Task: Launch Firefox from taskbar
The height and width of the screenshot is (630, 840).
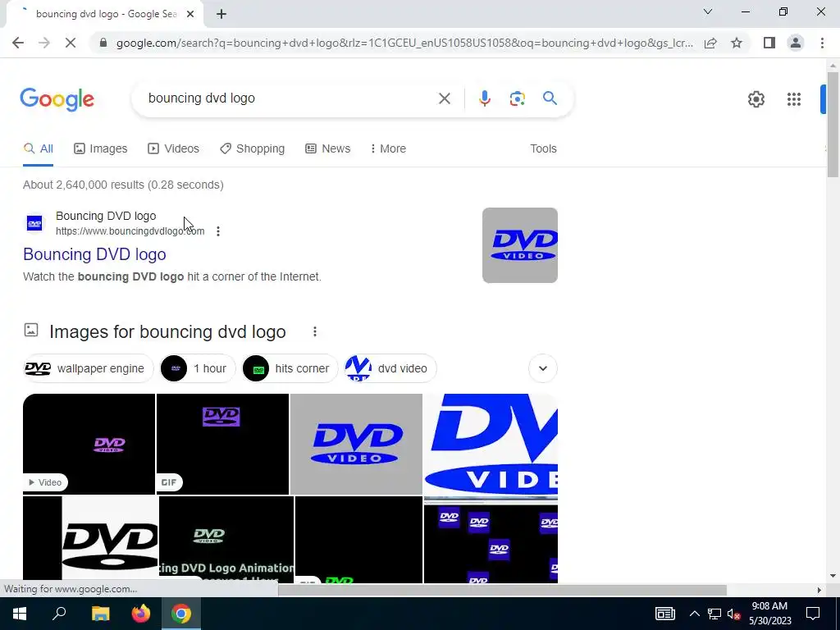Action: (x=141, y=614)
